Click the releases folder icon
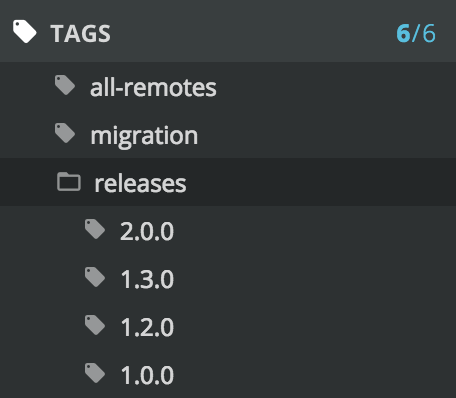Screen dimensions: 456x398 (69, 182)
